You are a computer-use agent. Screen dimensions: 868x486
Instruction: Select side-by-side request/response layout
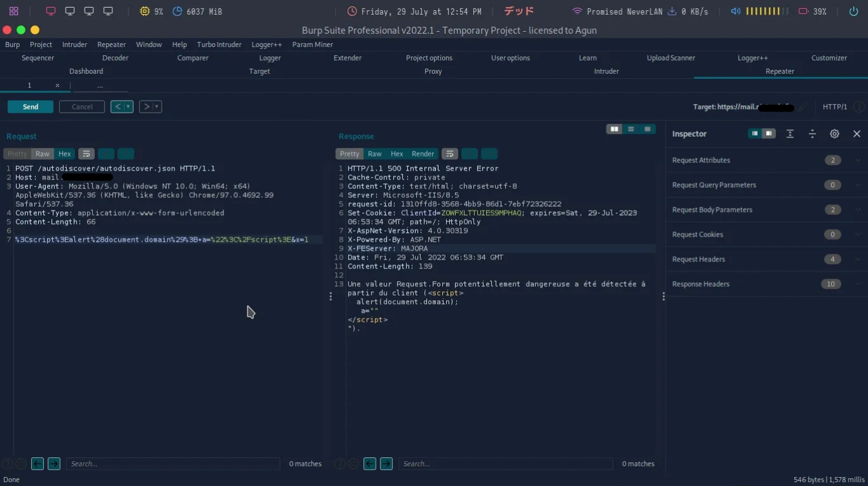pyautogui.click(x=614, y=129)
